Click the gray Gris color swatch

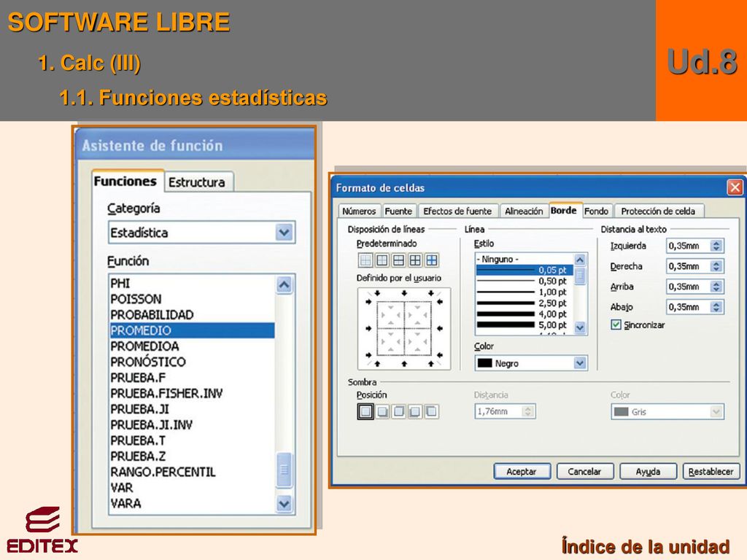(621, 412)
